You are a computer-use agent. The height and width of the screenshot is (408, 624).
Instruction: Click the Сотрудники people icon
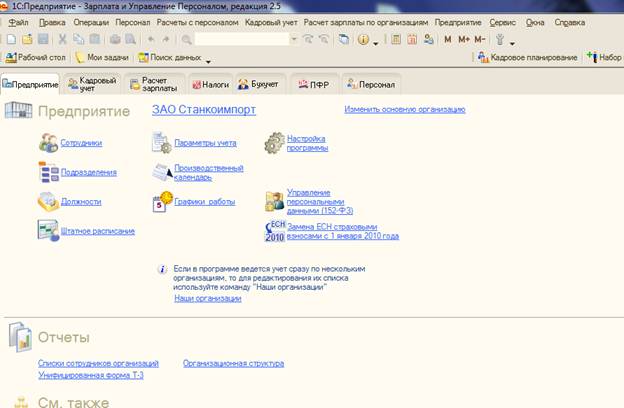[x=49, y=143]
